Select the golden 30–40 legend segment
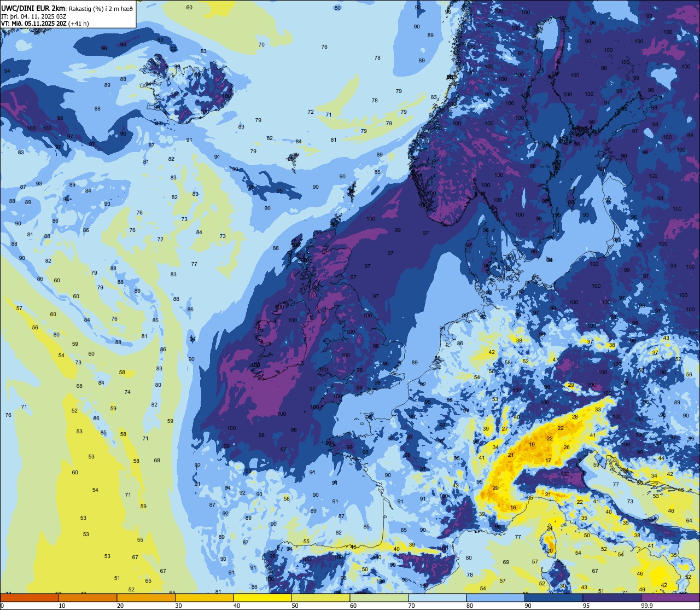Screen dimensions: 700x610 tap(204, 598)
